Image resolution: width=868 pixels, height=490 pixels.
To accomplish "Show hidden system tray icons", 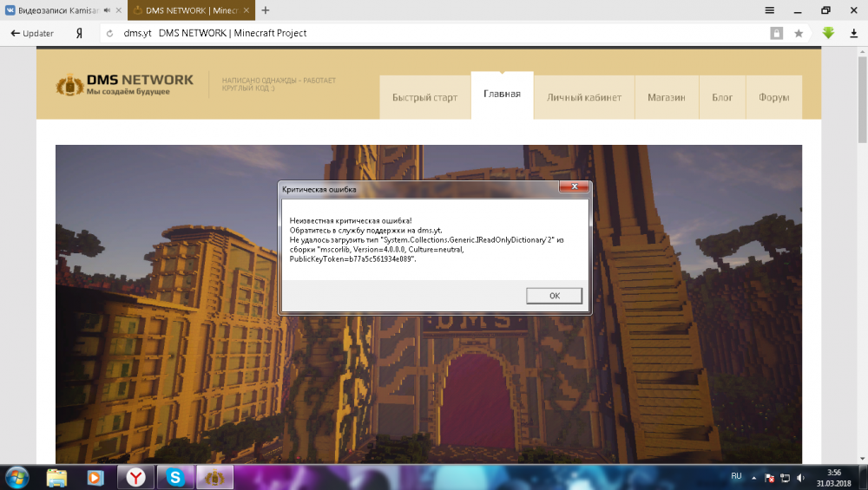I will (x=753, y=477).
